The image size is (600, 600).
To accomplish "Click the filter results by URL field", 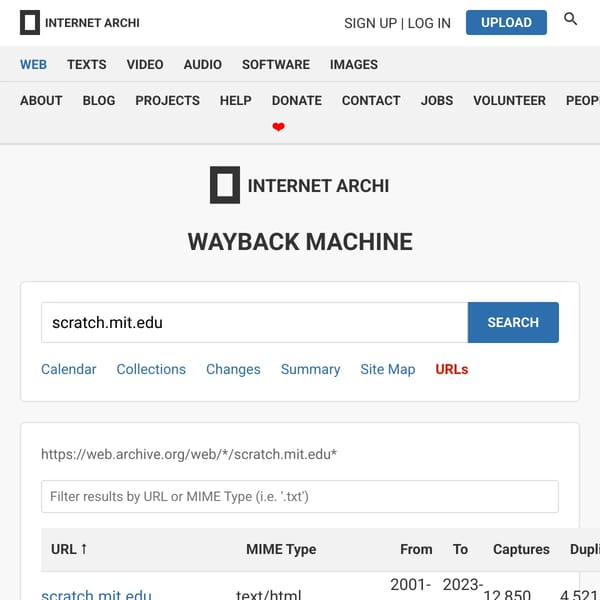I will (x=300, y=497).
